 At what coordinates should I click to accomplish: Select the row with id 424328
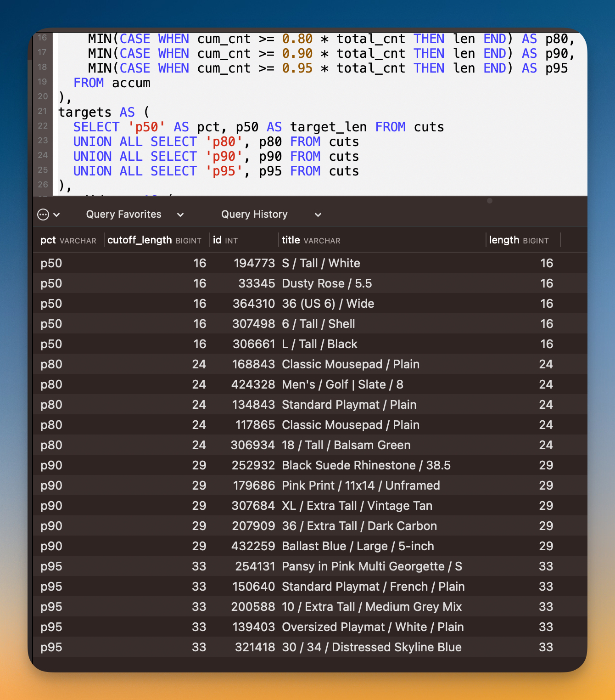coord(253,384)
